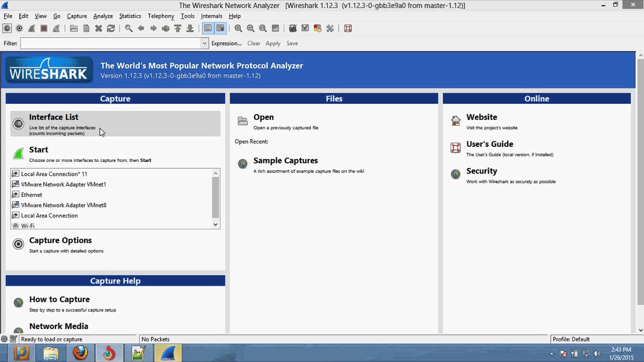
Task: Click the reload capture file icon
Action: (x=111, y=29)
